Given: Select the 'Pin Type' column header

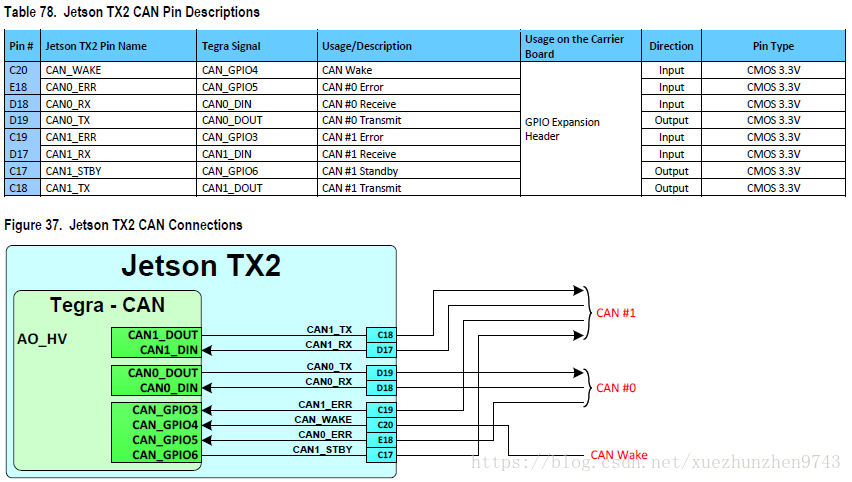Looking at the screenshot, I should coord(773,46).
